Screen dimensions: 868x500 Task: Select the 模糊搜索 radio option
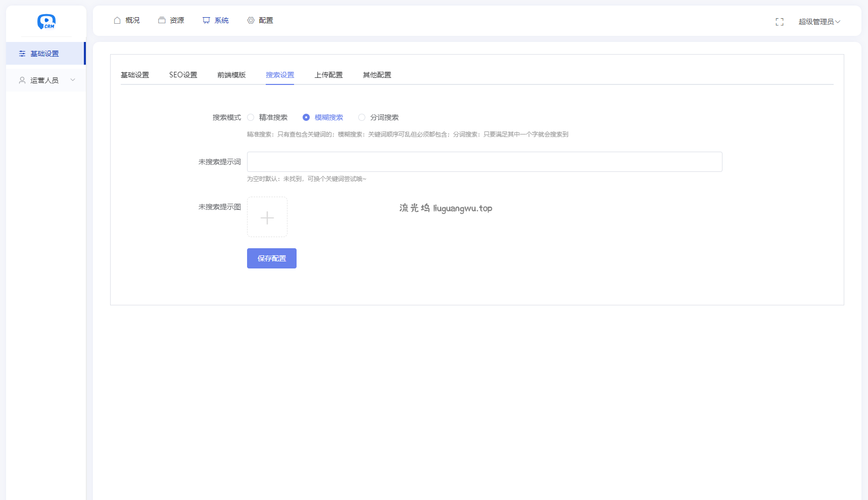coord(306,117)
